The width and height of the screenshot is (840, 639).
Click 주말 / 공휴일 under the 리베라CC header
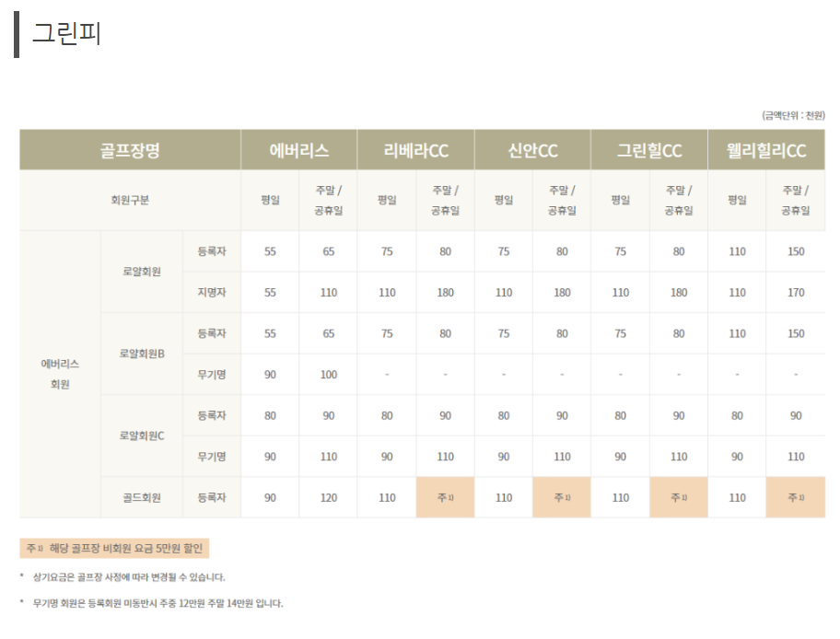click(x=445, y=201)
